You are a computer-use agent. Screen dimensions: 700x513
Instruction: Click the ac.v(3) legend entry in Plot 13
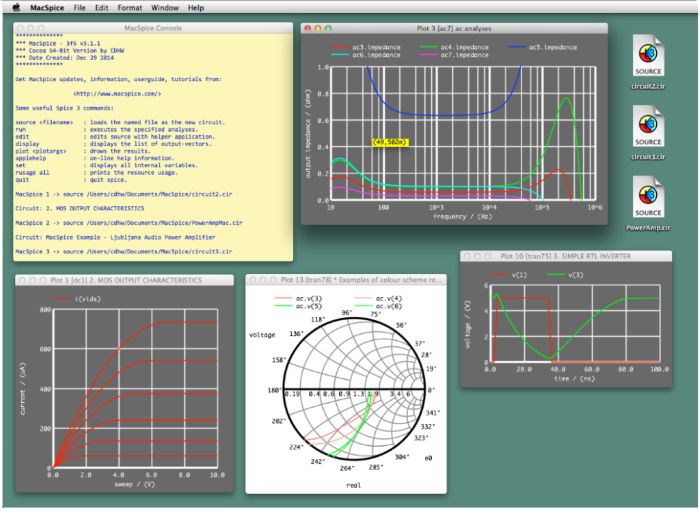coord(298,298)
